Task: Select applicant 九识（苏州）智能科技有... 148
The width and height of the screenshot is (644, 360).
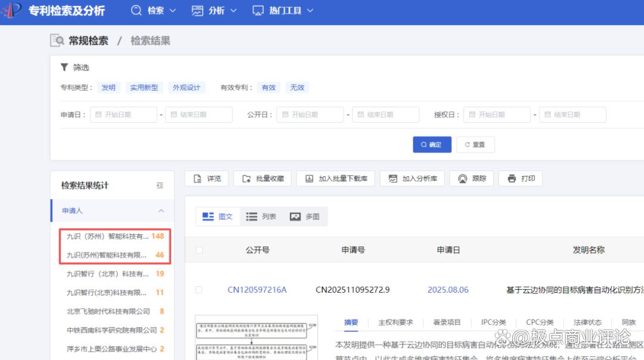Action: tap(115, 236)
